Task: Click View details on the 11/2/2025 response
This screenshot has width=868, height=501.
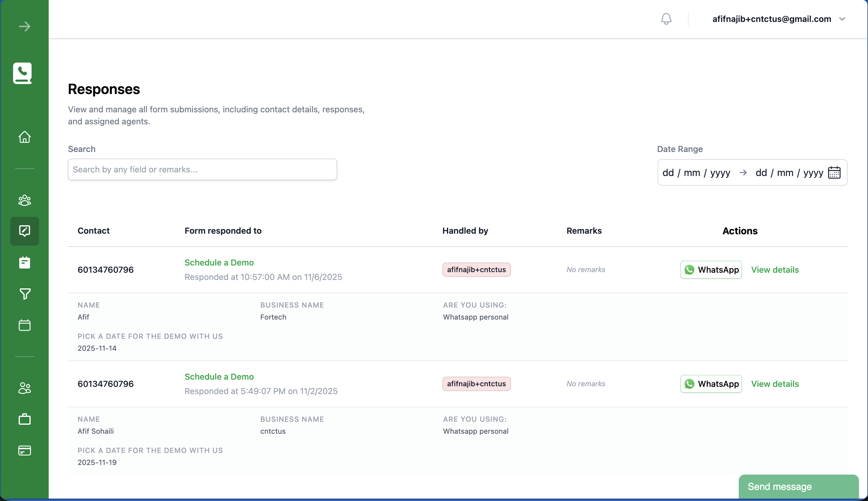Action: click(775, 384)
